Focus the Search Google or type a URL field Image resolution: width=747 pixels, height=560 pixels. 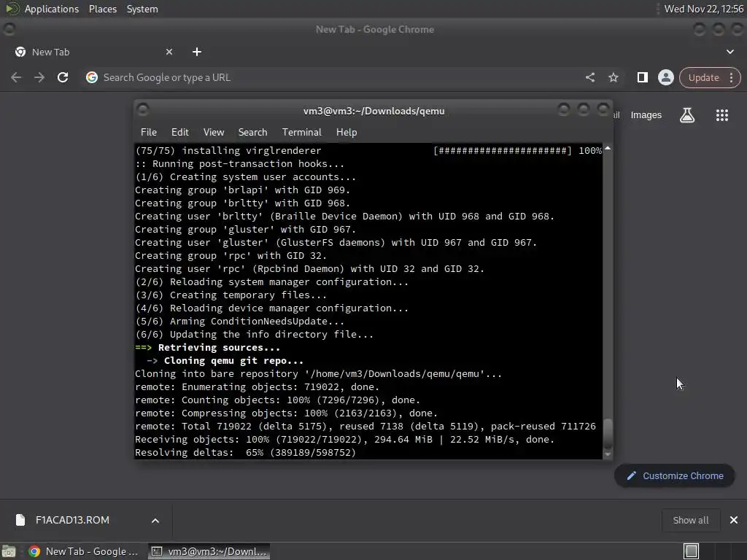pos(333,77)
